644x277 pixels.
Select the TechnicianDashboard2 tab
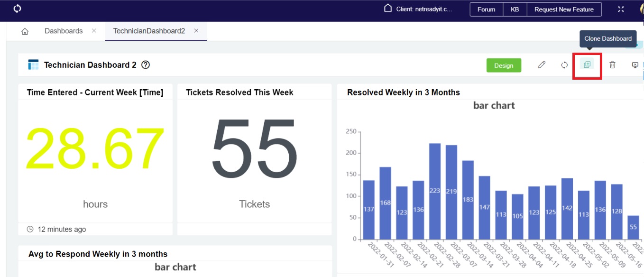pyautogui.click(x=149, y=31)
